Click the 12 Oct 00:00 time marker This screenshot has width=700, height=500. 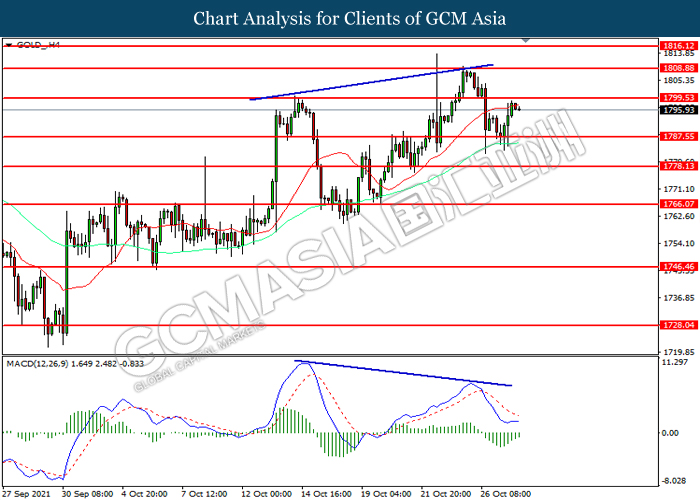267,494
